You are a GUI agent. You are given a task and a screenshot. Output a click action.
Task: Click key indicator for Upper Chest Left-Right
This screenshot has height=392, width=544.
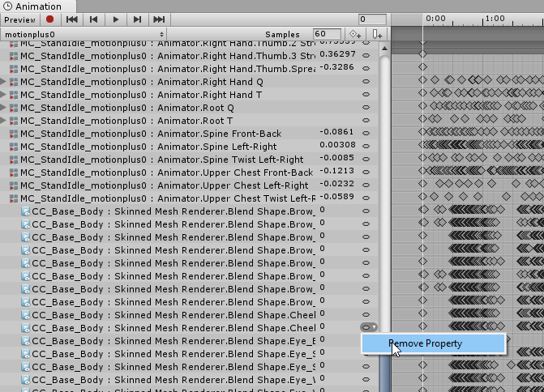(366, 185)
